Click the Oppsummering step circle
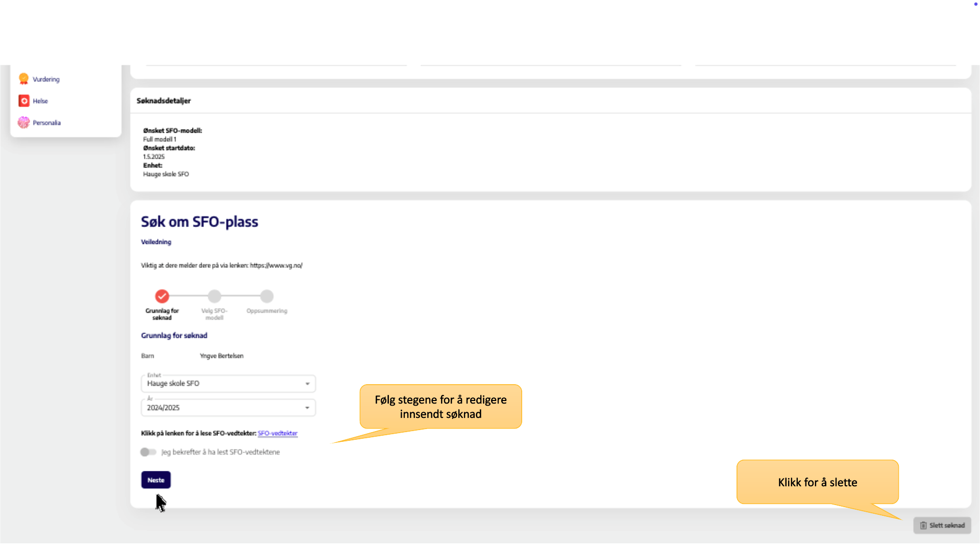The image size is (980, 551). pos(267,296)
